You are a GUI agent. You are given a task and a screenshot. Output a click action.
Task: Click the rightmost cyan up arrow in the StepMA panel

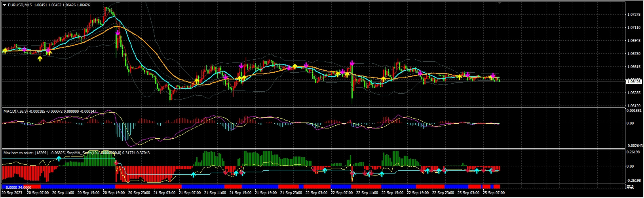pos(491,171)
